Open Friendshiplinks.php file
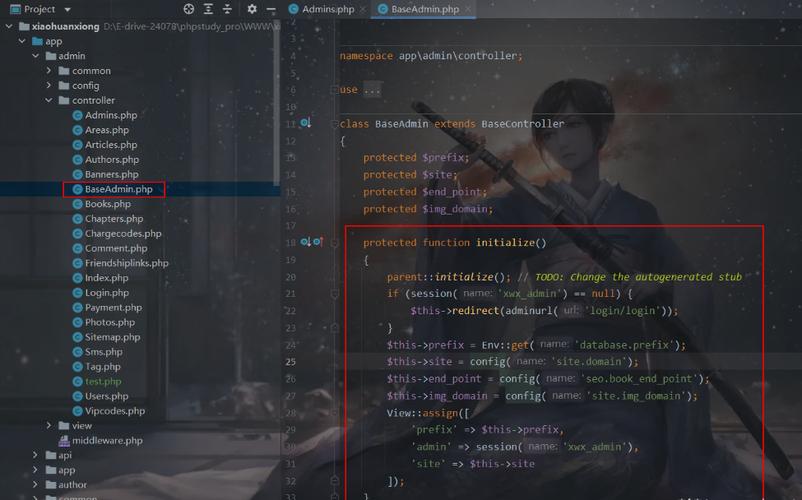The height and width of the screenshot is (500, 802). point(126,263)
